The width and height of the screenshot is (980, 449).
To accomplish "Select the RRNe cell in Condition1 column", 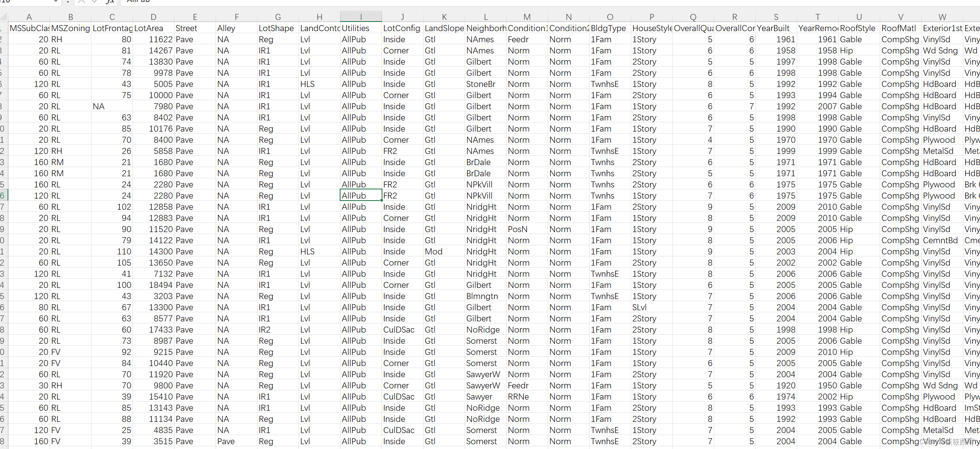I will [x=519, y=397].
